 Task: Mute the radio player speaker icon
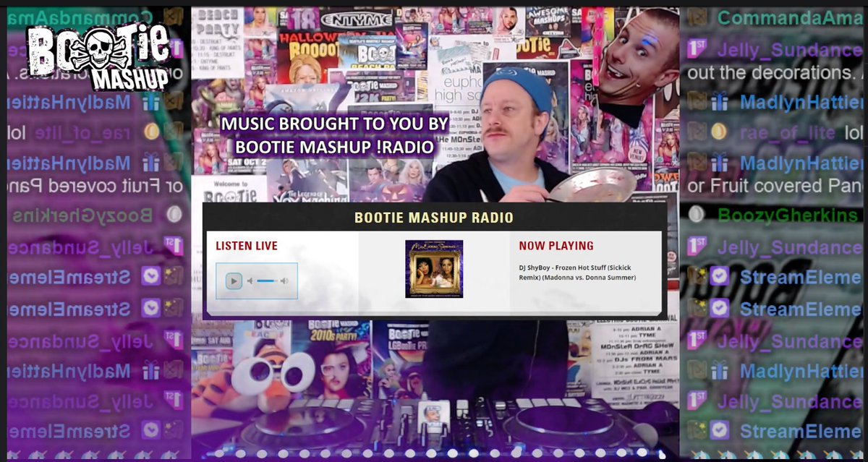[x=250, y=281]
